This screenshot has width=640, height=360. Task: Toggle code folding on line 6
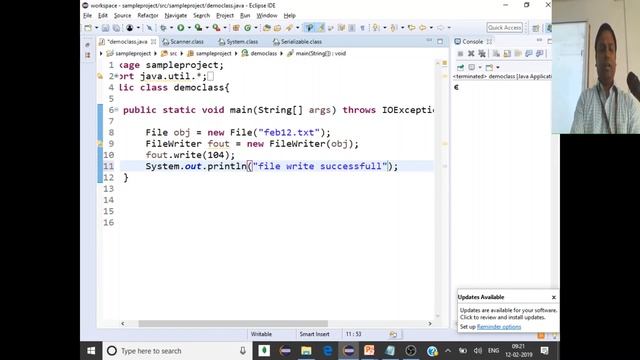pyautogui.click(x=117, y=109)
